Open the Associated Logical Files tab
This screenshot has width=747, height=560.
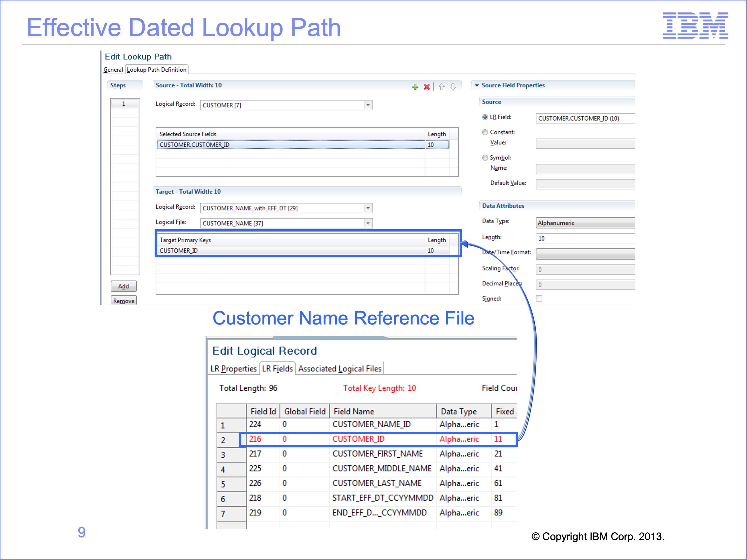pyautogui.click(x=340, y=369)
